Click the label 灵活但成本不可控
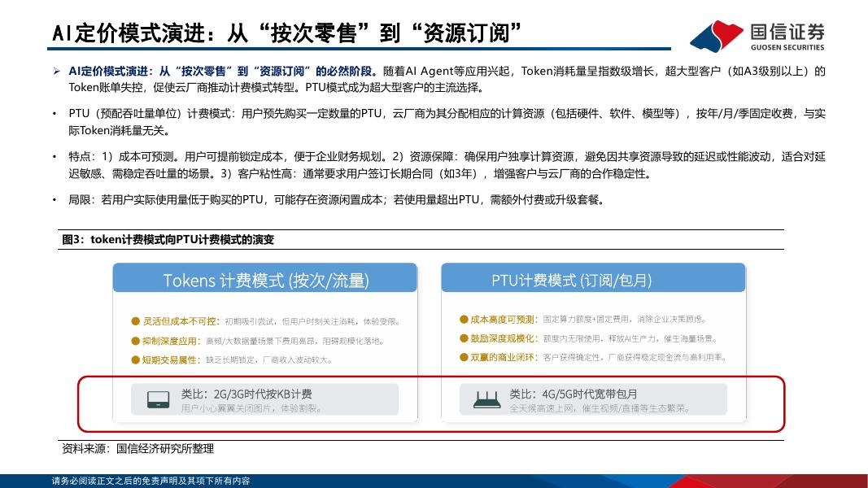 click(x=181, y=321)
